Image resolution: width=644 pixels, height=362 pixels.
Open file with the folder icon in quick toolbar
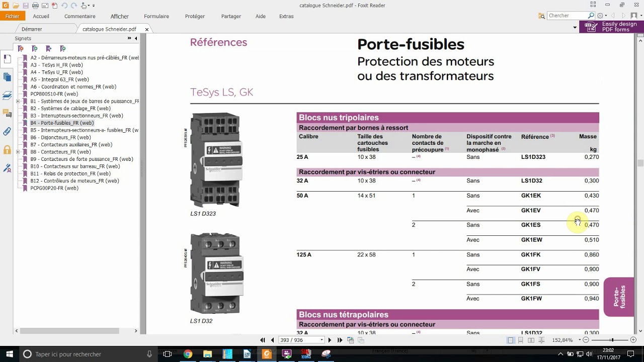(x=16, y=6)
